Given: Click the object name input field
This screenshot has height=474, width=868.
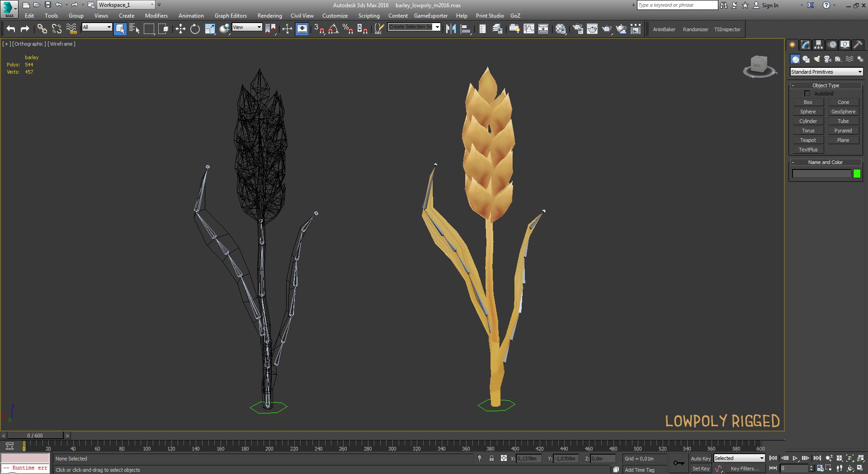Looking at the screenshot, I should (821, 174).
